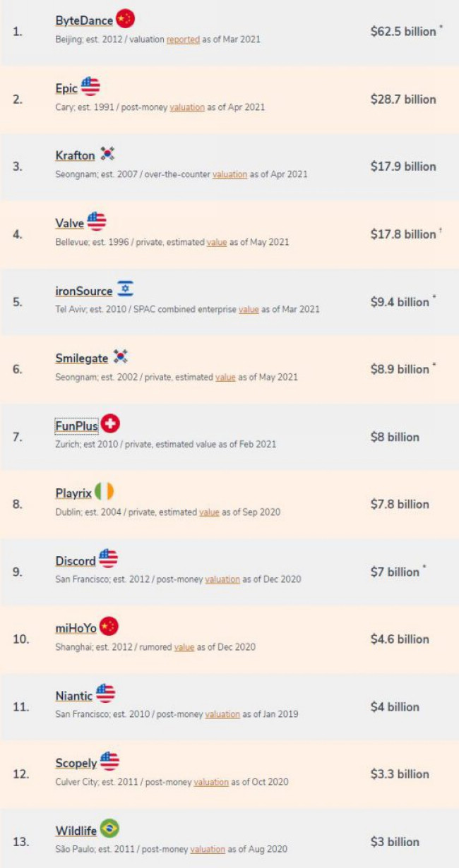Click the South Korea flag next to Krafton
Screen dimensions: 459x868
107,154
